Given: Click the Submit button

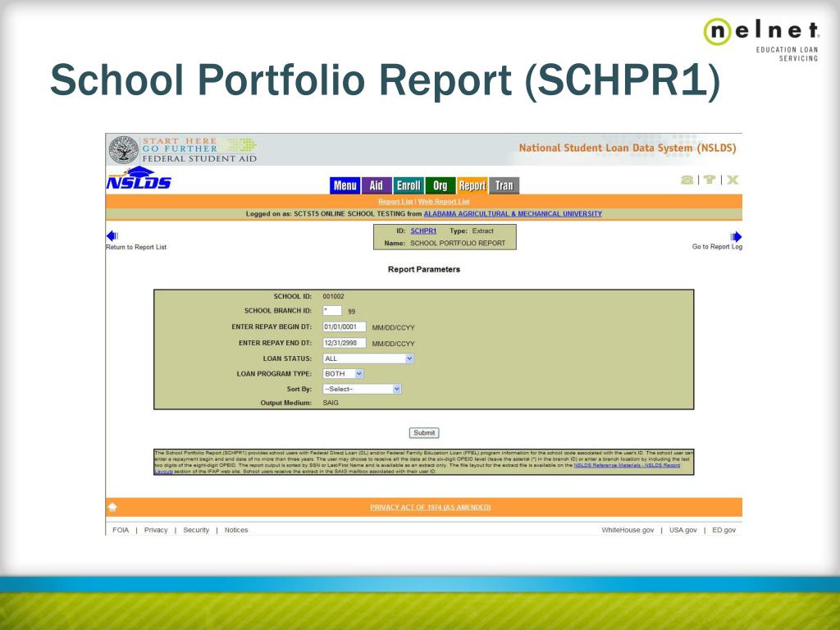Looking at the screenshot, I should point(424,433).
